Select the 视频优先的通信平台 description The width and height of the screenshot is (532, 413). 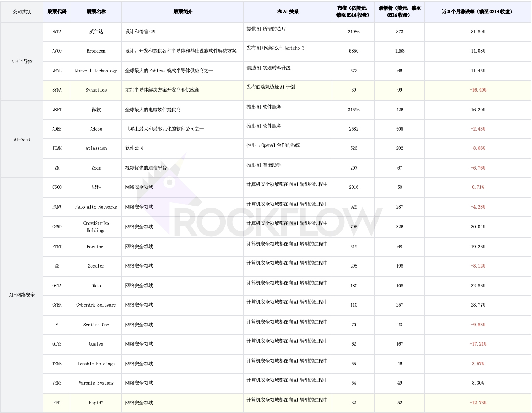pyautogui.click(x=146, y=168)
